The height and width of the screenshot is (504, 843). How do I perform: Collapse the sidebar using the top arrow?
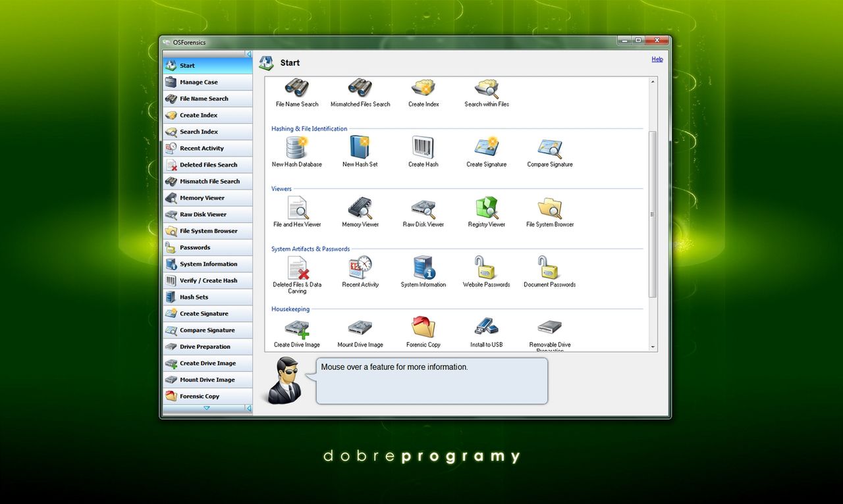(249, 54)
